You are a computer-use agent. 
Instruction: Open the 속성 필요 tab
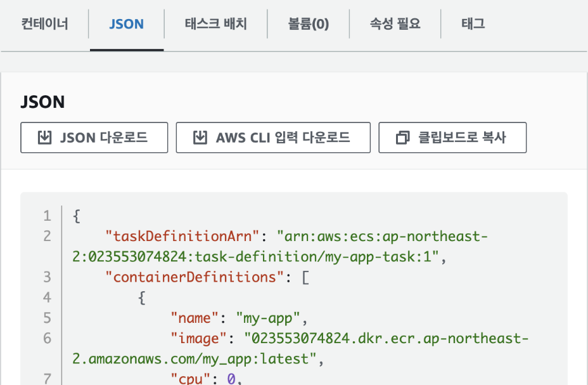point(395,24)
